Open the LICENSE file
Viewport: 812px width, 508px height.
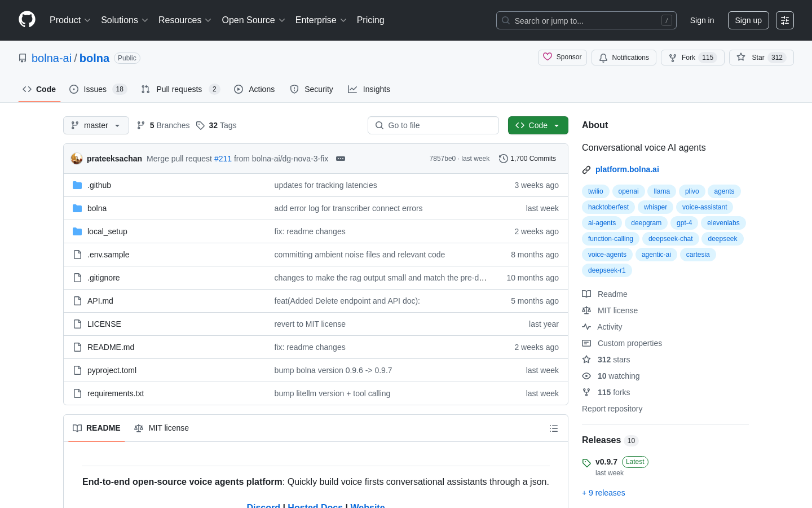[104, 324]
